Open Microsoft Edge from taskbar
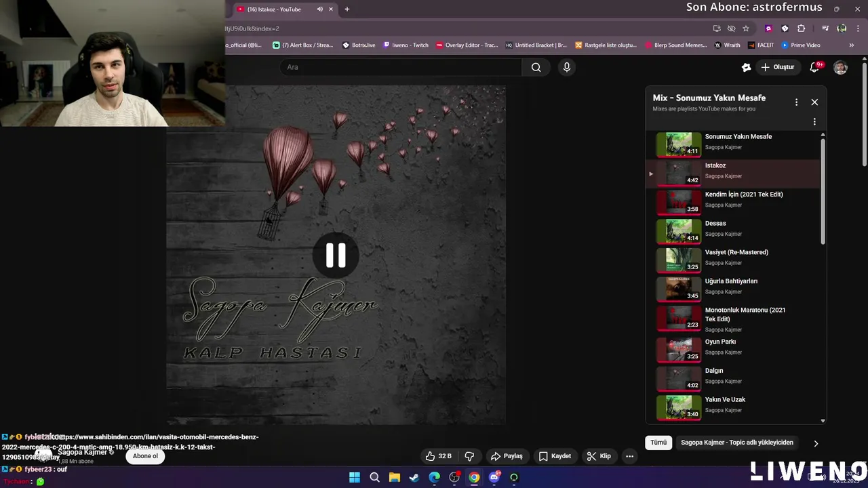 tap(434, 477)
